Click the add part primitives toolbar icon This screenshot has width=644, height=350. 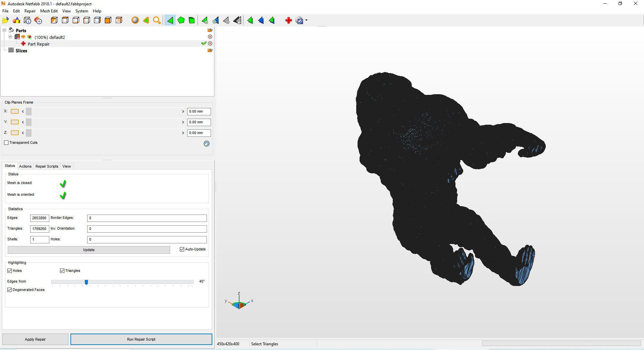coord(16,20)
